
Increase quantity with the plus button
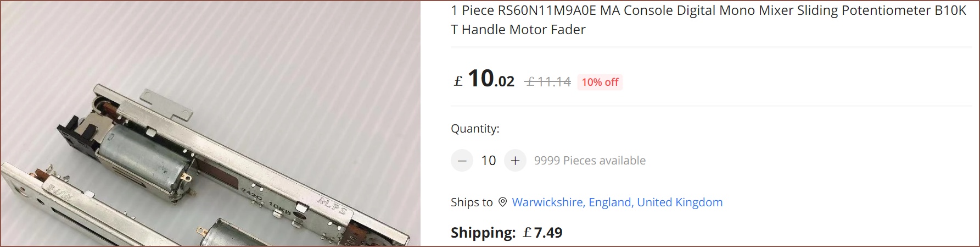click(x=515, y=161)
